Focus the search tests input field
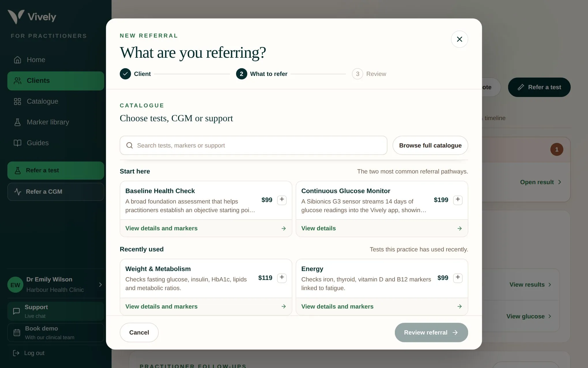The image size is (588, 368). (253, 145)
